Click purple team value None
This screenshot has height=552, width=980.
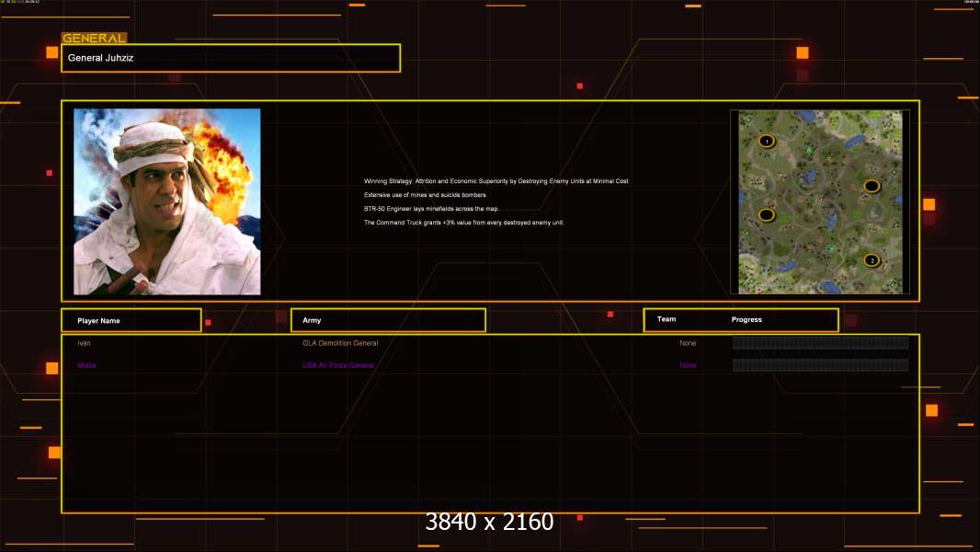click(x=688, y=365)
